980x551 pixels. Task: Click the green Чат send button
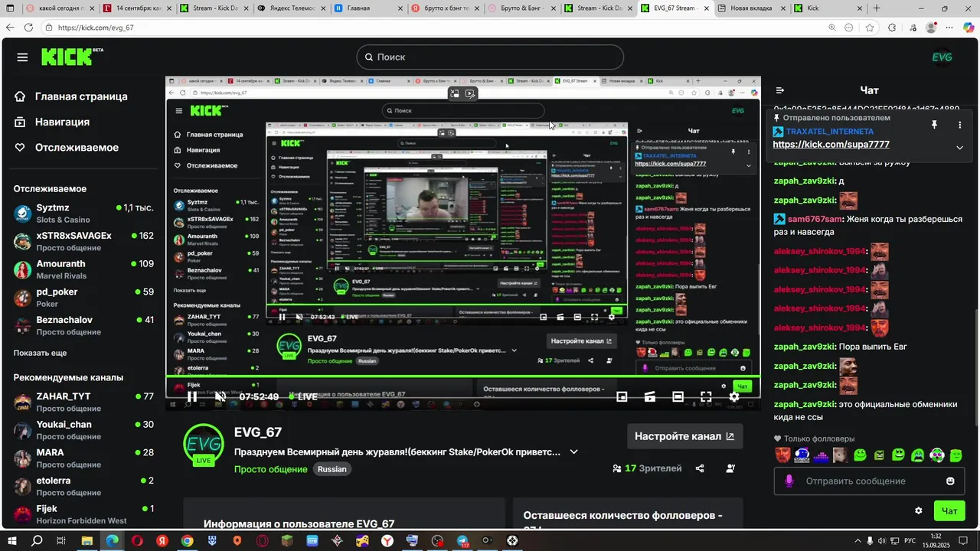pyautogui.click(x=949, y=510)
